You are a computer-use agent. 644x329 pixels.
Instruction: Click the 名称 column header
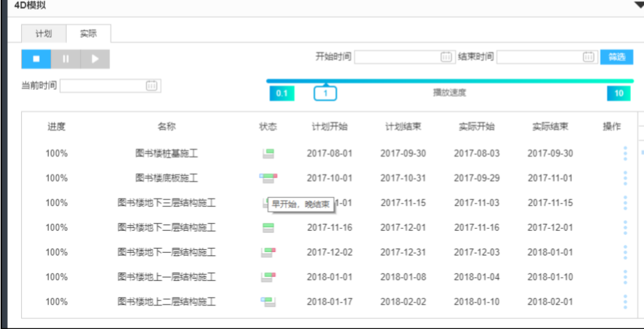click(x=166, y=126)
